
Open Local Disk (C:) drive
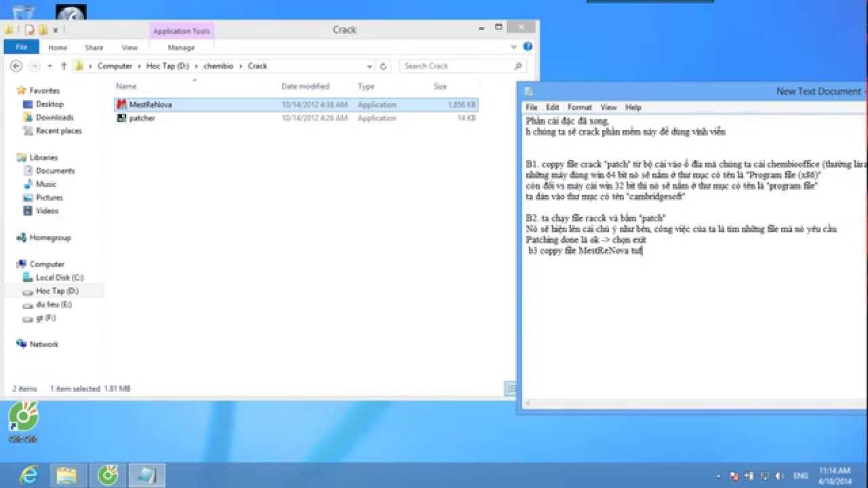(x=60, y=277)
